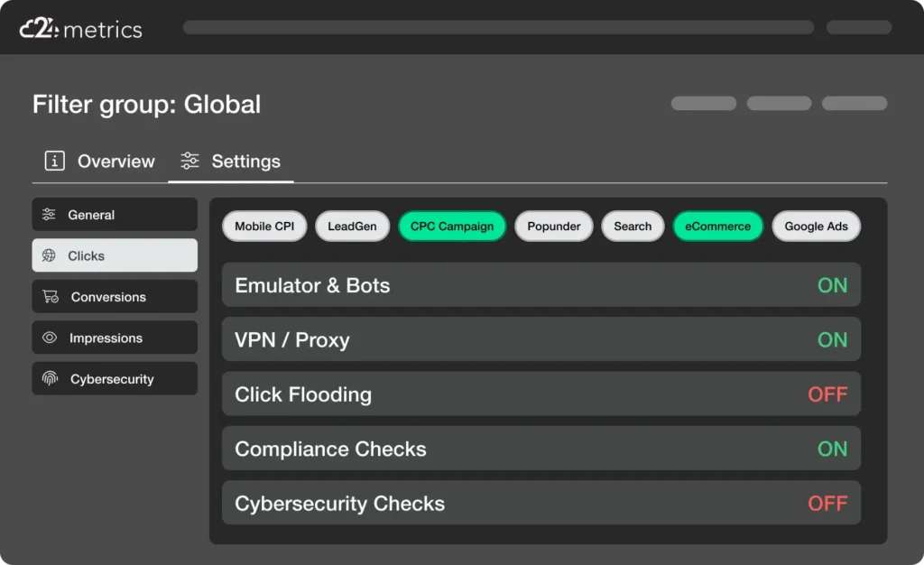
Task: Click the Cybersecurity fingerprint icon
Action: click(x=51, y=378)
